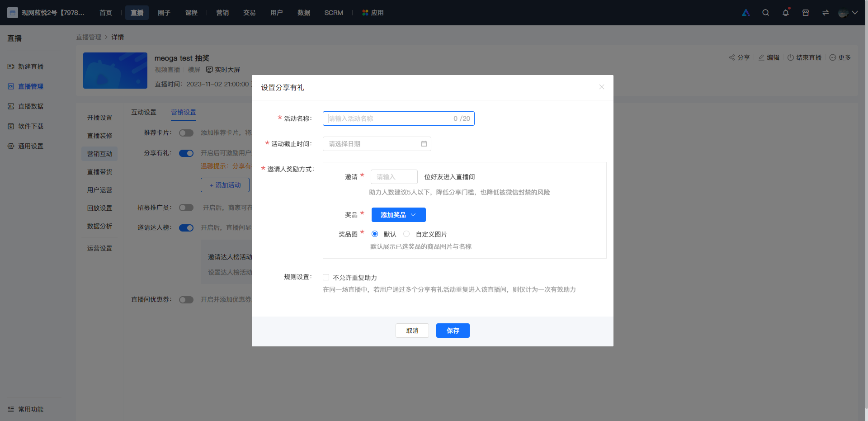Click the 保存 button
This screenshot has width=868, height=421.
[x=453, y=331]
